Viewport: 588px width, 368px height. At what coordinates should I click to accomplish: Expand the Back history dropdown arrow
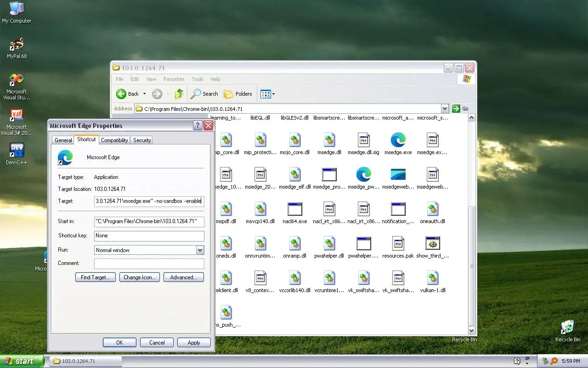tap(144, 94)
